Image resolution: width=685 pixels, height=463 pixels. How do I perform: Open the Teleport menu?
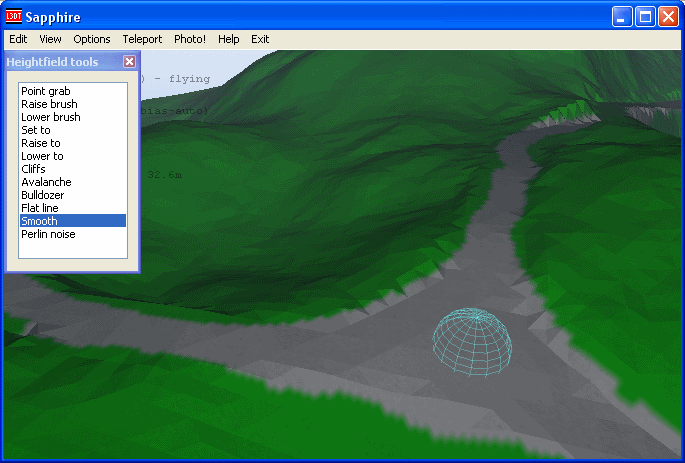[142, 39]
